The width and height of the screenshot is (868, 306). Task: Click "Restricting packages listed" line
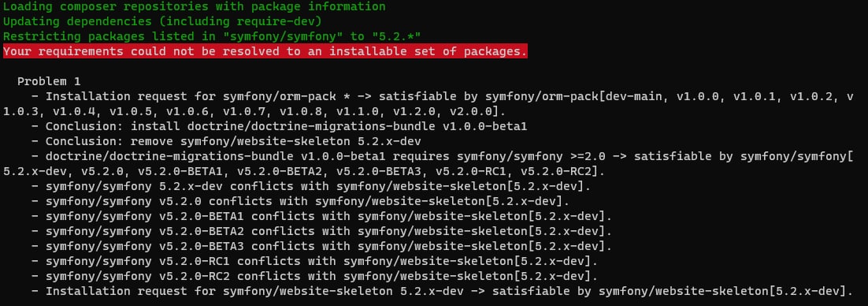click(x=212, y=36)
